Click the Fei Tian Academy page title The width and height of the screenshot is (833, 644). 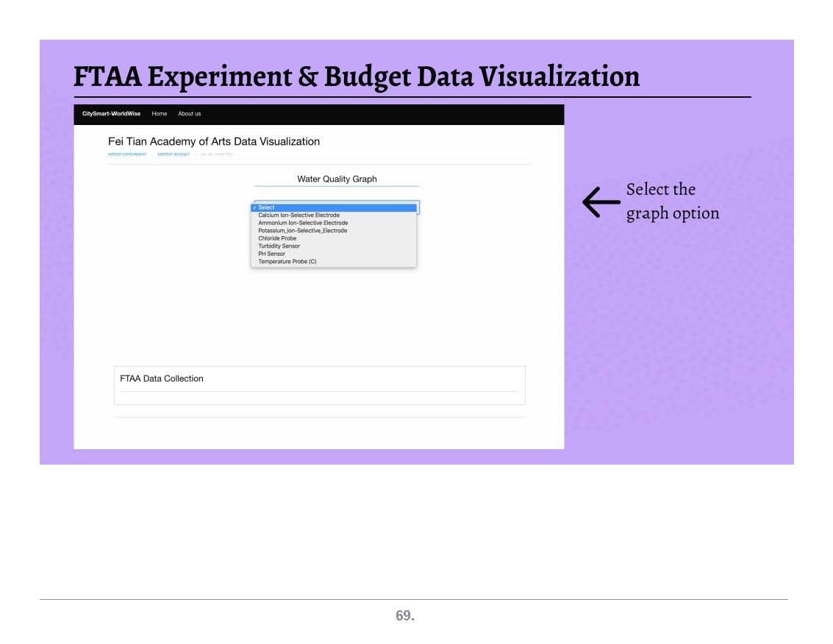(x=213, y=141)
